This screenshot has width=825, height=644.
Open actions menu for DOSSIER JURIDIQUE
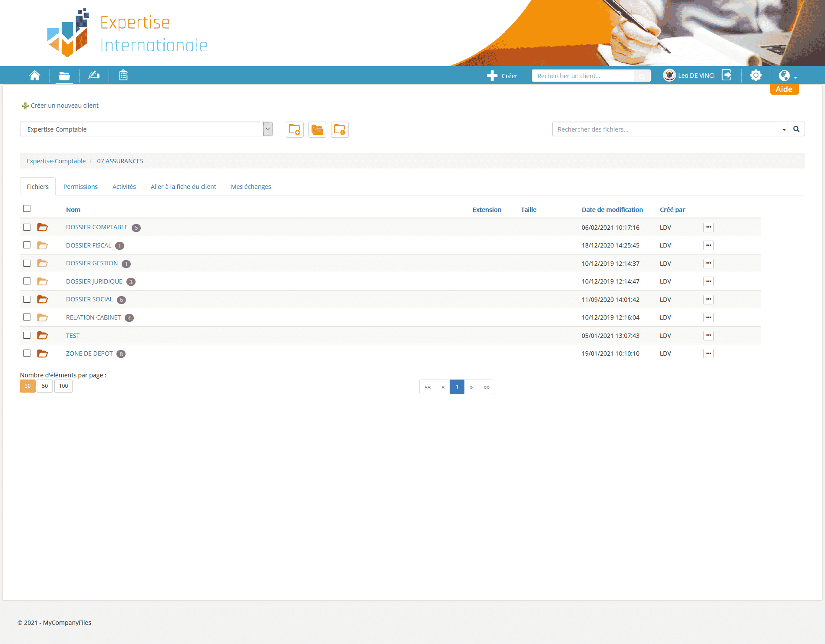point(709,281)
